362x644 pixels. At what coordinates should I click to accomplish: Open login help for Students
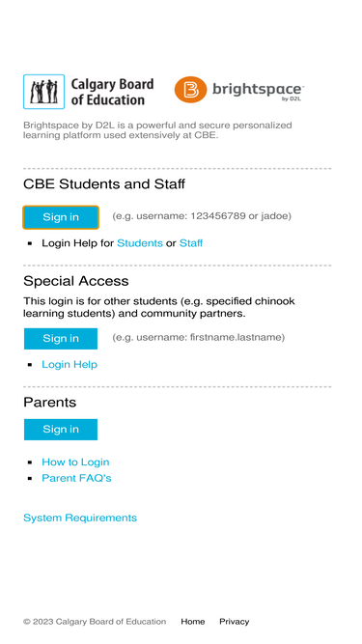pyautogui.click(x=140, y=243)
